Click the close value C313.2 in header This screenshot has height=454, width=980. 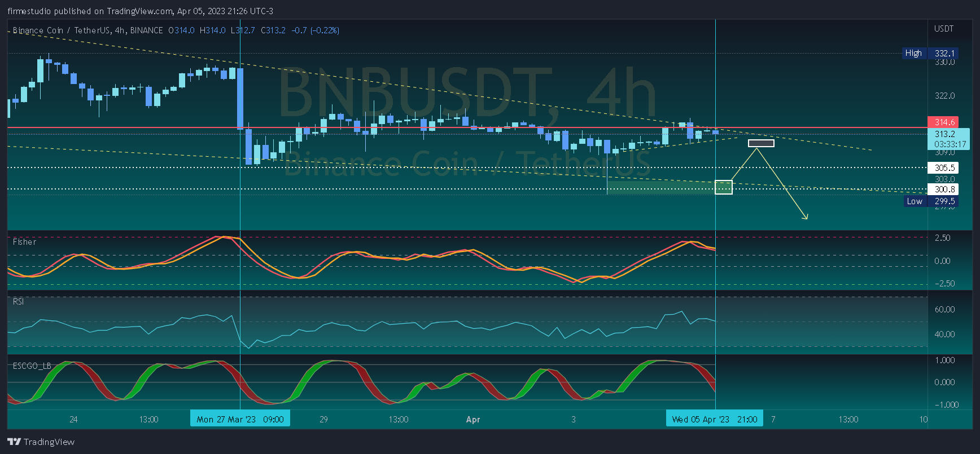(273, 30)
